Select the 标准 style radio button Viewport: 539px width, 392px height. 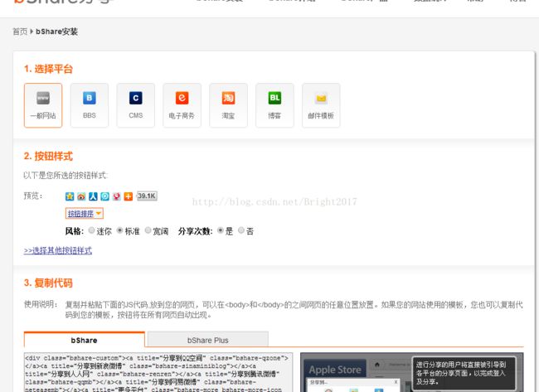(x=119, y=230)
